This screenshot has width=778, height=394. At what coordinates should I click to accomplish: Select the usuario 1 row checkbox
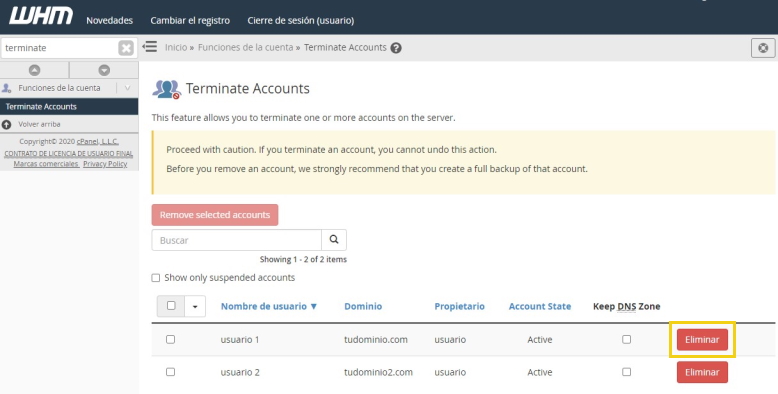point(171,339)
